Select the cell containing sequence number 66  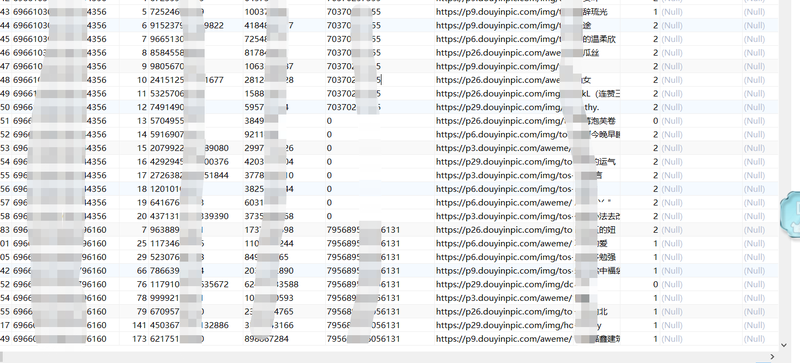pyautogui.click(x=128, y=271)
